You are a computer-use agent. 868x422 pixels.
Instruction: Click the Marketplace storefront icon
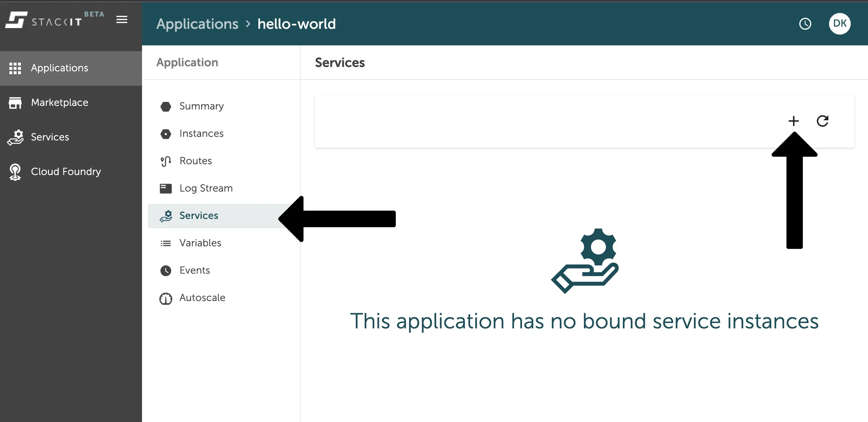[x=15, y=102]
